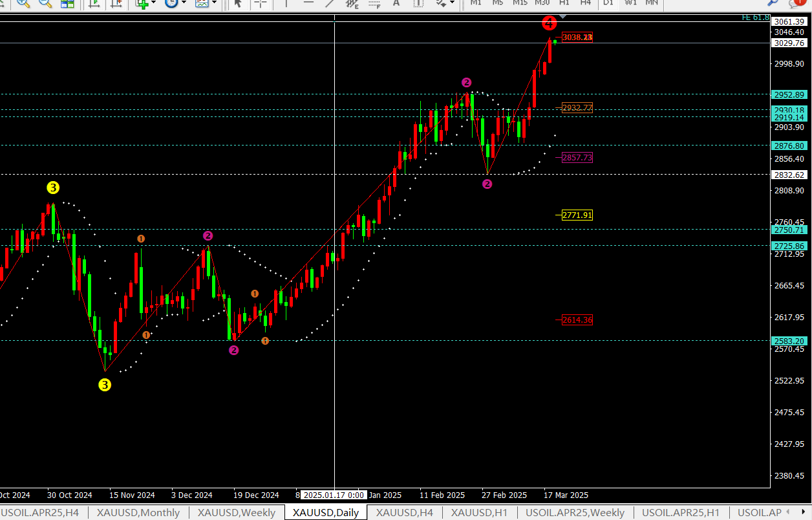Click the Tile Windows icon
812x520 pixels.
click(x=67, y=3)
